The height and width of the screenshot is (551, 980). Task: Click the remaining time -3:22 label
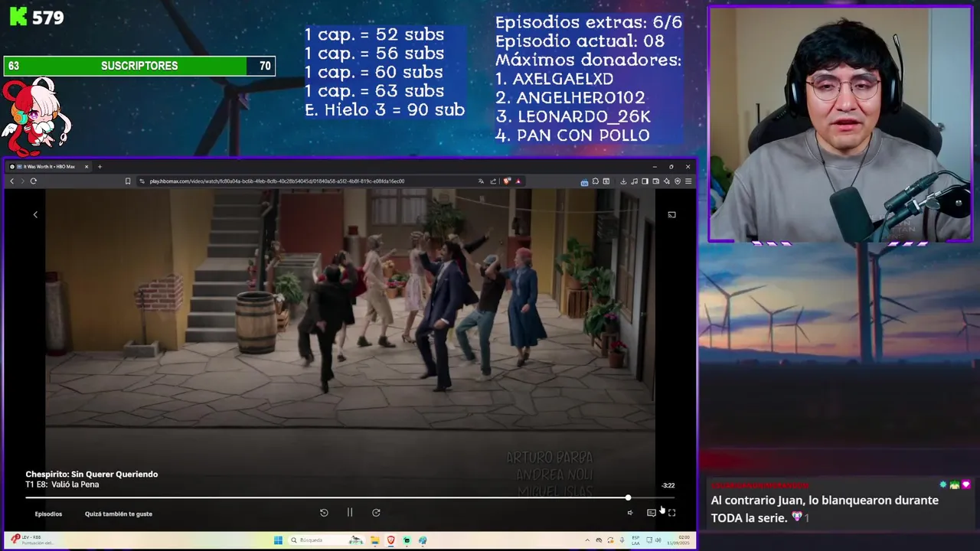tap(668, 485)
